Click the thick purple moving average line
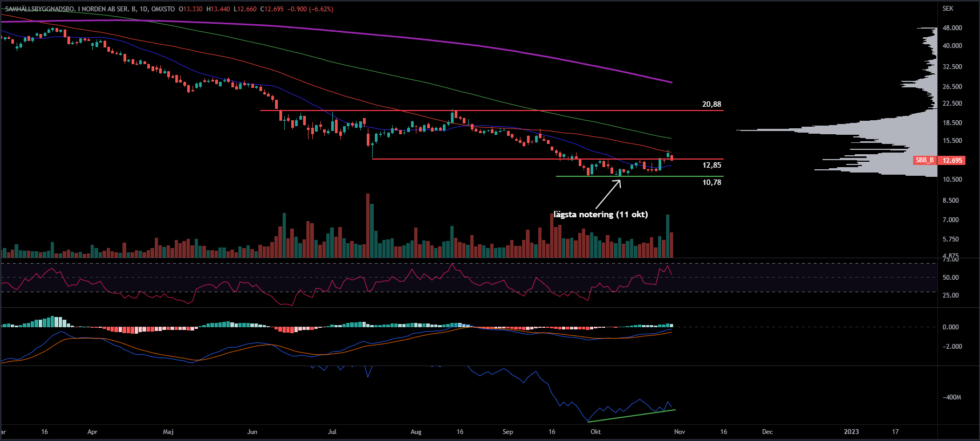This screenshot has height=441, width=980. [485, 46]
